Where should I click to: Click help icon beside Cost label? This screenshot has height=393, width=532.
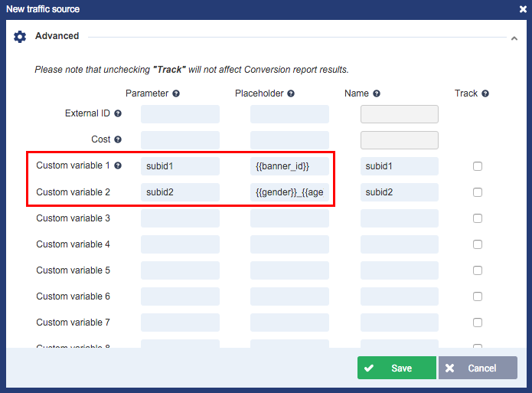(118, 139)
